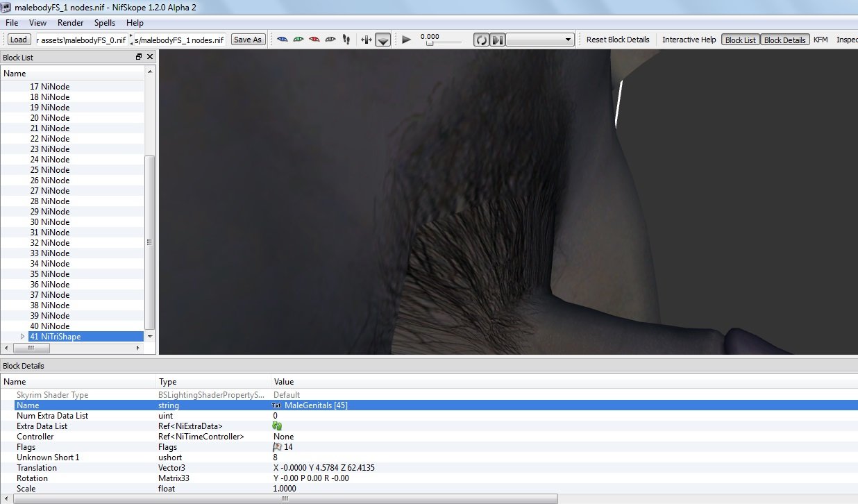The width and height of the screenshot is (858, 504).
Task: Switch to the red eye Side view
Action: click(x=314, y=40)
